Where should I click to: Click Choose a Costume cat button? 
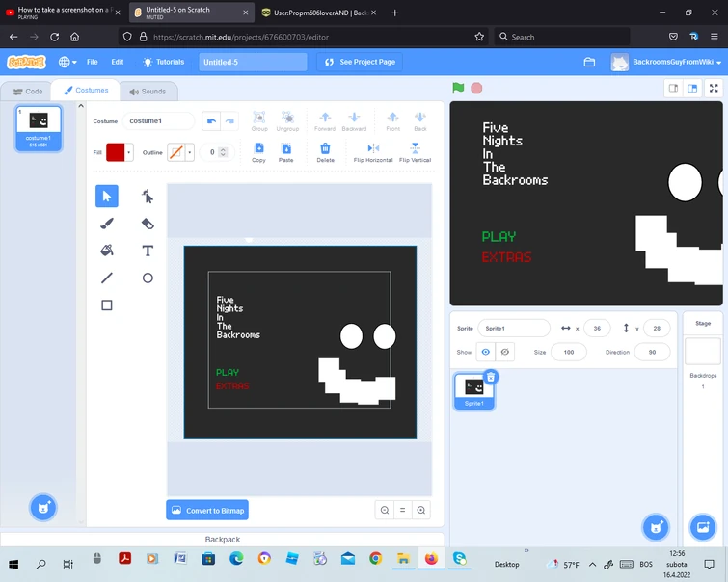pos(43,508)
